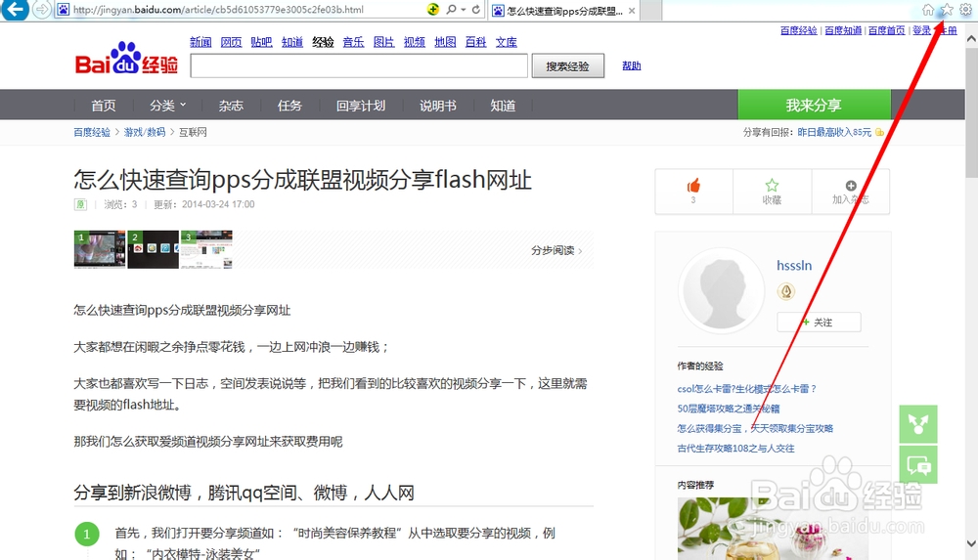
Task: Click the 音乐 link above search box
Action: pos(354,42)
